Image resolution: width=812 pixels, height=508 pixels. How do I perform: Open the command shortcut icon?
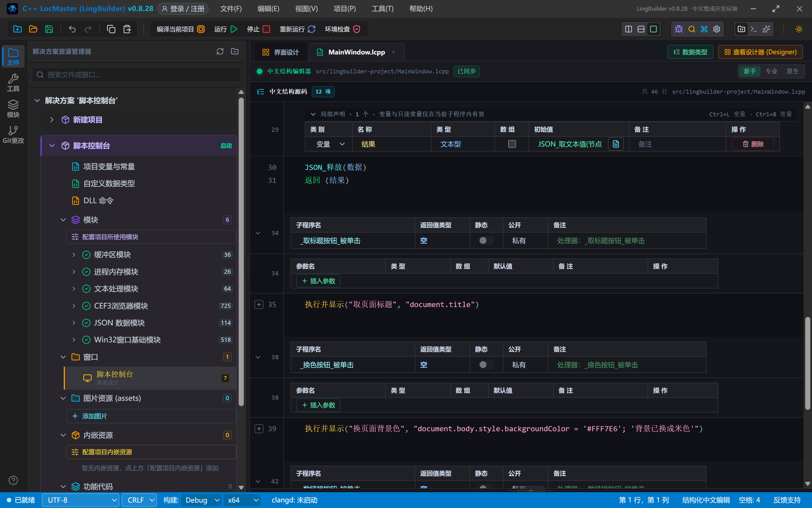704,29
